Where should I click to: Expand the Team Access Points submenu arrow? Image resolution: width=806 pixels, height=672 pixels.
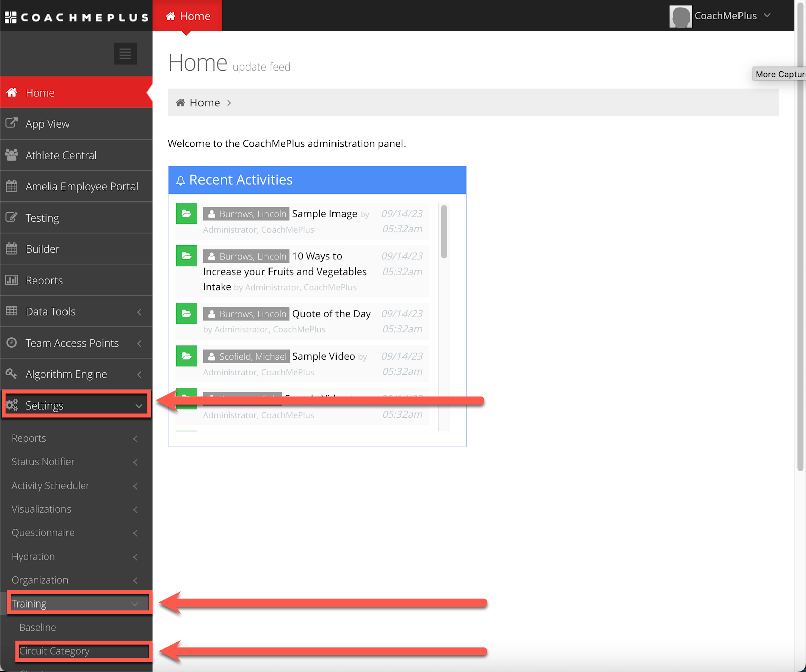click(x=139, y=344)
